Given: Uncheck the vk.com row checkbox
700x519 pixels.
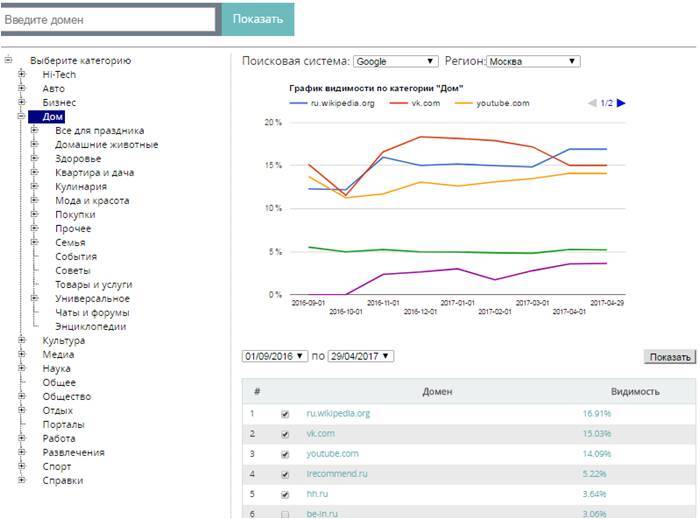Looking at the screenshot, I should click(x=286, y=433).
